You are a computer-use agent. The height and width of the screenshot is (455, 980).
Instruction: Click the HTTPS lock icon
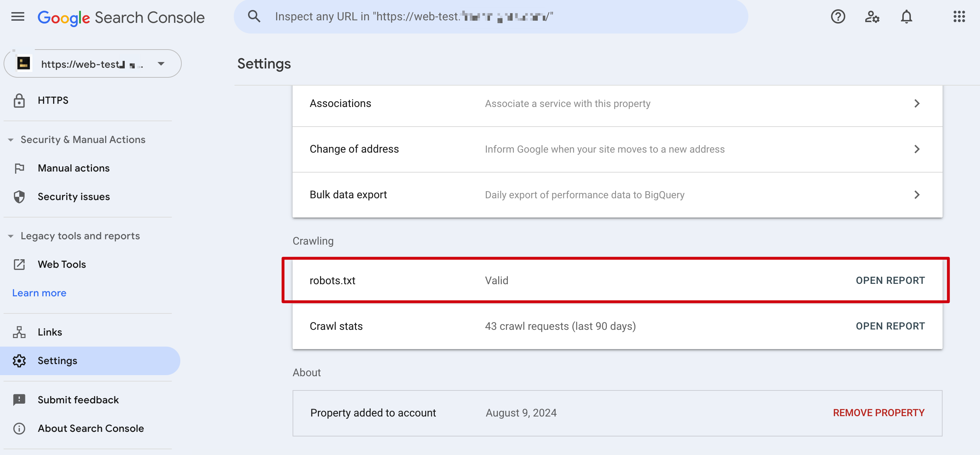19,101
